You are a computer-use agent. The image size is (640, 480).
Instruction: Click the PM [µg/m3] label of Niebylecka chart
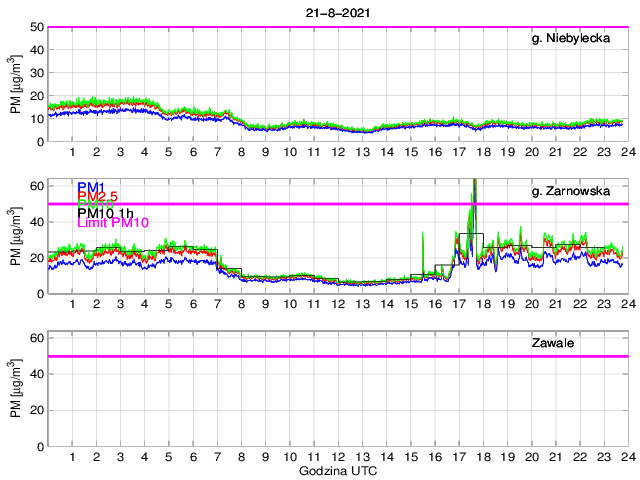click(x=15, y=84)
